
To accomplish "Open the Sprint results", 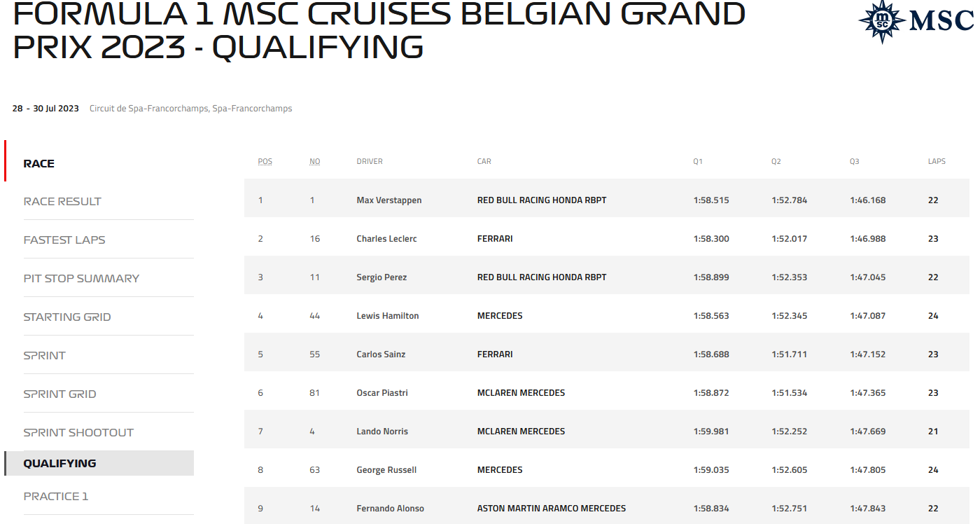I will (44, 355).
